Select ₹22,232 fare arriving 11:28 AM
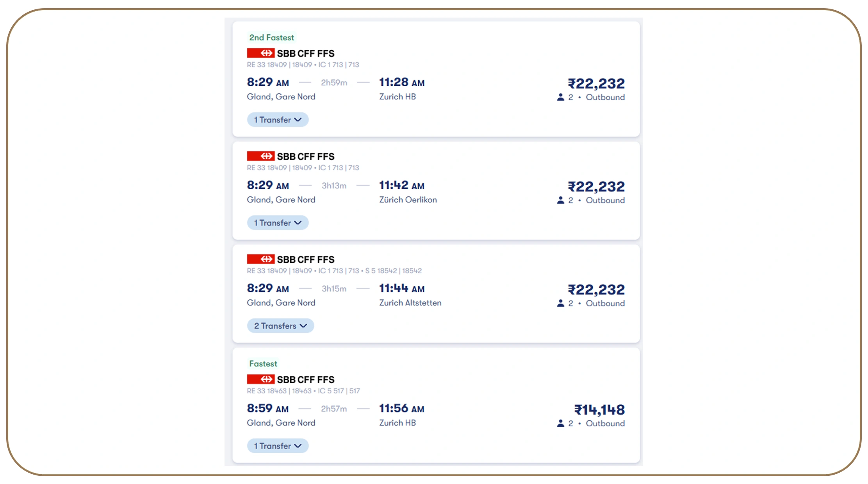868x484 pixels. click(596, 84)
